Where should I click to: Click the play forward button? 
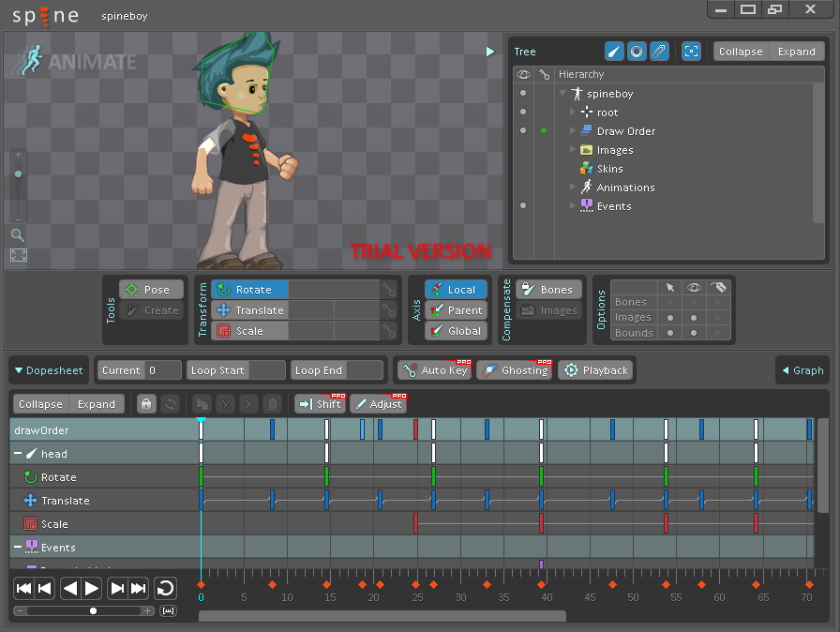(x=92, y=589)
